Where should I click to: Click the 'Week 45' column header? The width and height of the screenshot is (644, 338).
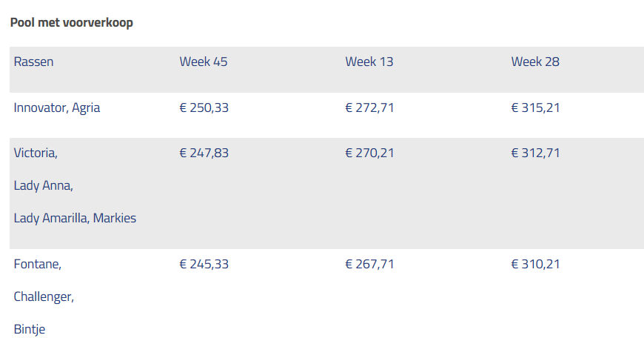204,62
